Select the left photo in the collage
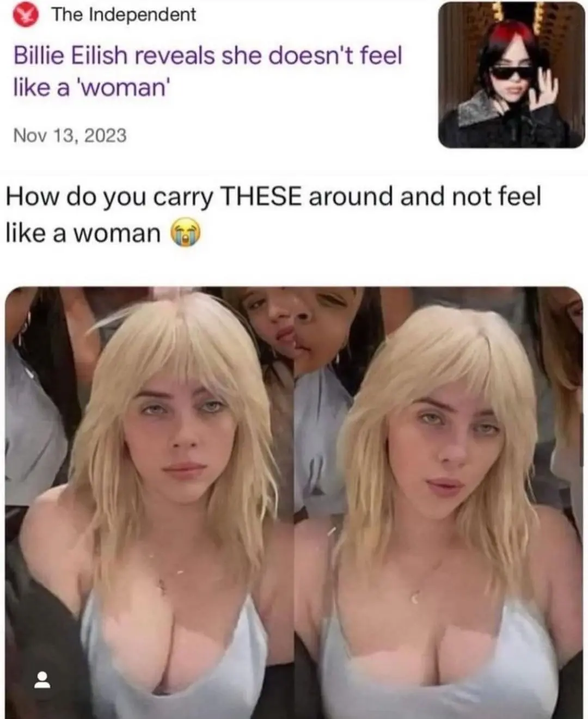 click(x=150, y=502)
